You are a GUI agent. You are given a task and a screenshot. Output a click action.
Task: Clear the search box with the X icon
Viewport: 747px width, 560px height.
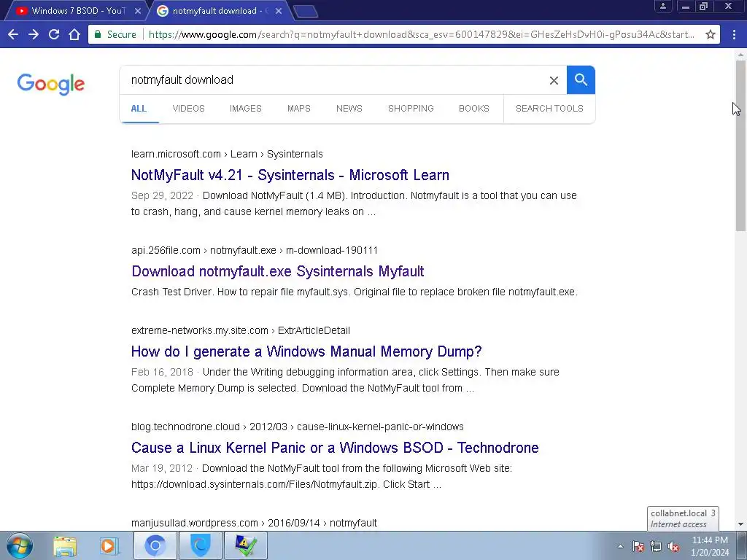click(554, 80)
